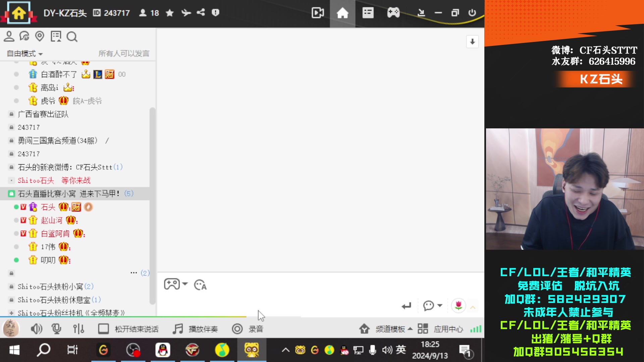Viewport: 644px width, 362px height.
Task: Expand the gift panel up chevron
Action: pos(473,307)
